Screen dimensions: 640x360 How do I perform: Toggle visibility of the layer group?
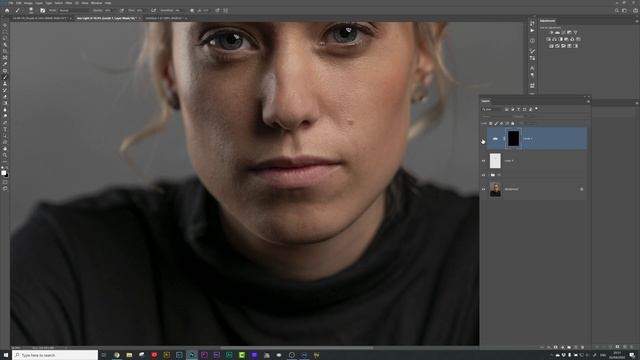483,175
